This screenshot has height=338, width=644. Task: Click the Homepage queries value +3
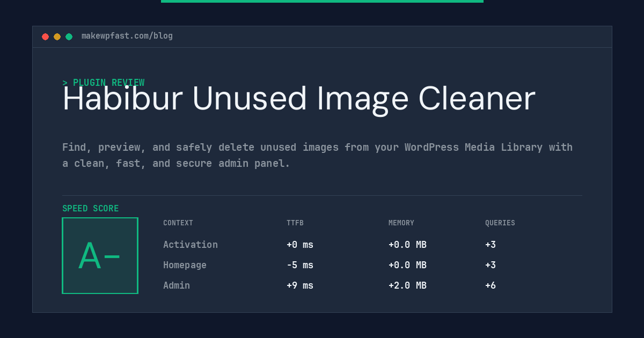pos(491,265)
